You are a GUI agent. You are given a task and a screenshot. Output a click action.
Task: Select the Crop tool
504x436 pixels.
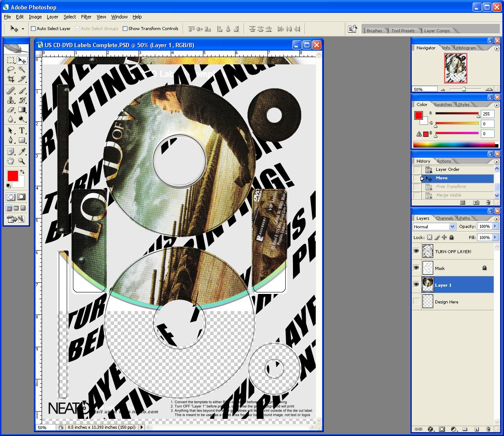(x=11, y=79)
